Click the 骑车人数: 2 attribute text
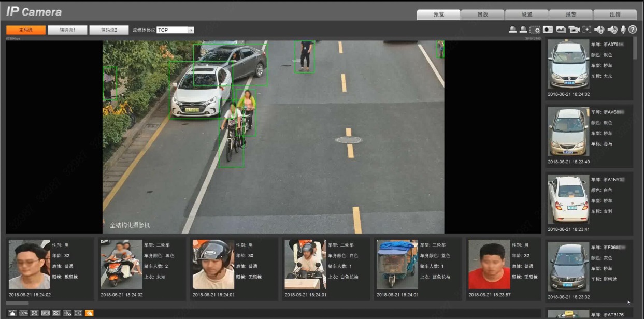Screen dimensions: 644x319 point(156,266)
